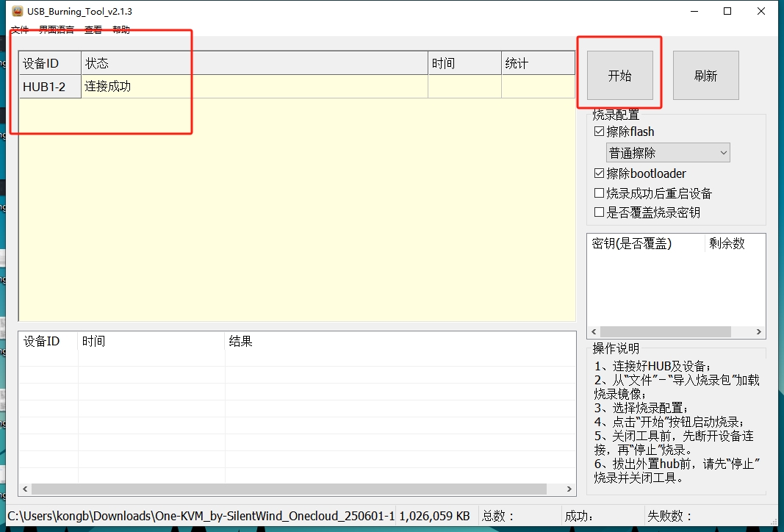Click the image file path in status bar

click(x=201, y=516)
